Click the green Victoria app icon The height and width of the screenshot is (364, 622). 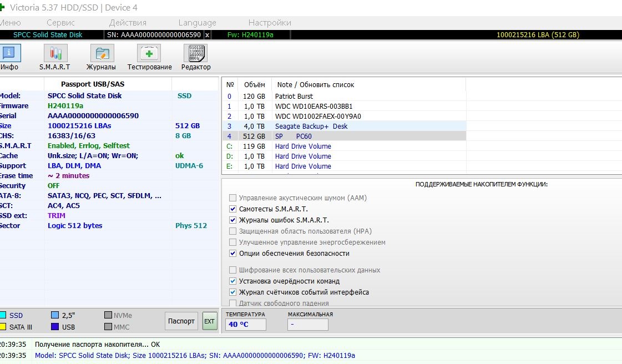pyautogui.click(x=2, y=8)
